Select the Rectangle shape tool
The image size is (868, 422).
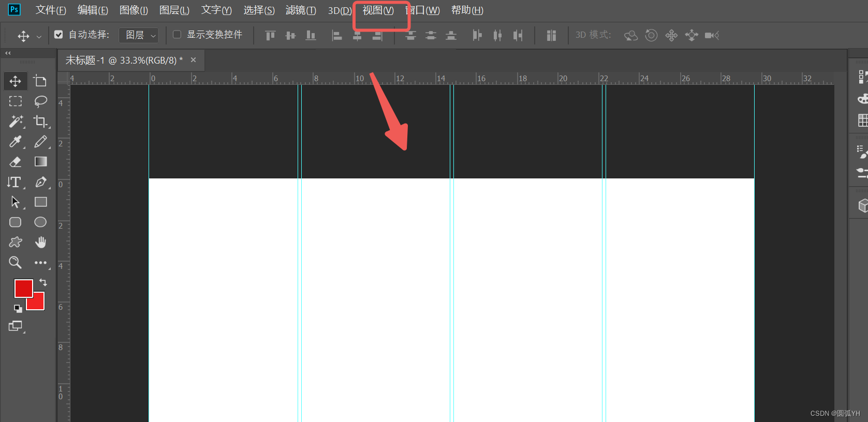(x=40, y=202)
